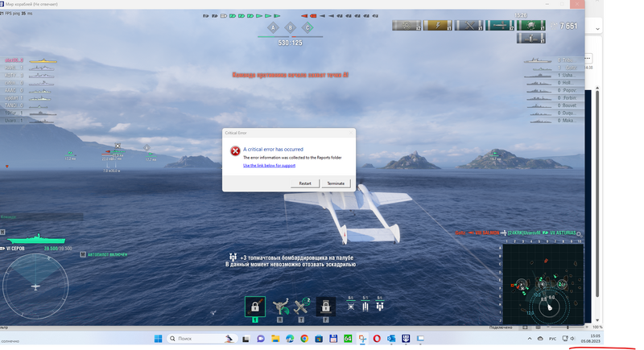
Task: Select enemy player row 'Popov'
Action: tap(553, 90)
